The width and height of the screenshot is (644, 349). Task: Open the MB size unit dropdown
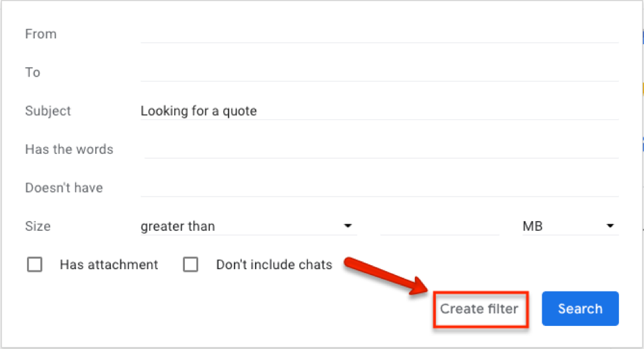coord(567,226)
